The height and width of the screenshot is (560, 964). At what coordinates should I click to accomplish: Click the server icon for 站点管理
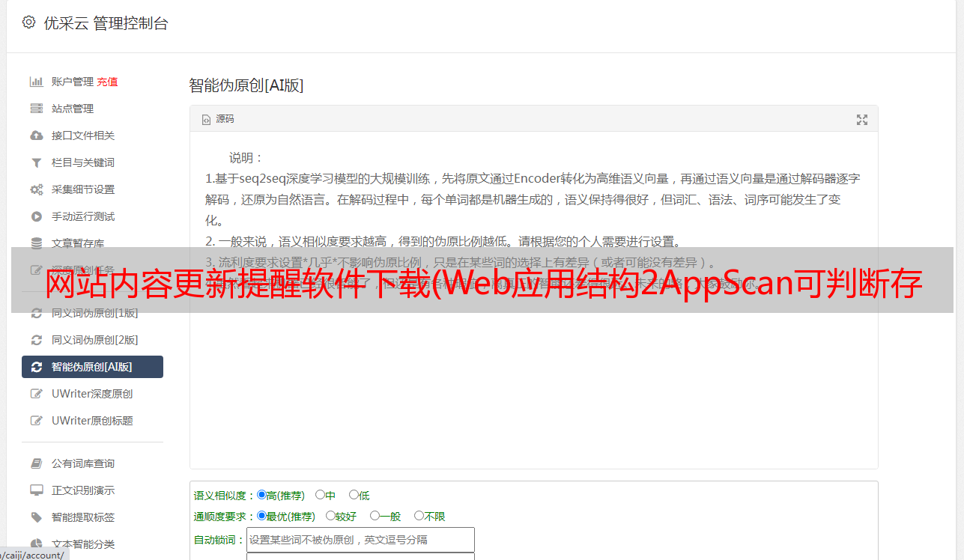coord(36,109)
